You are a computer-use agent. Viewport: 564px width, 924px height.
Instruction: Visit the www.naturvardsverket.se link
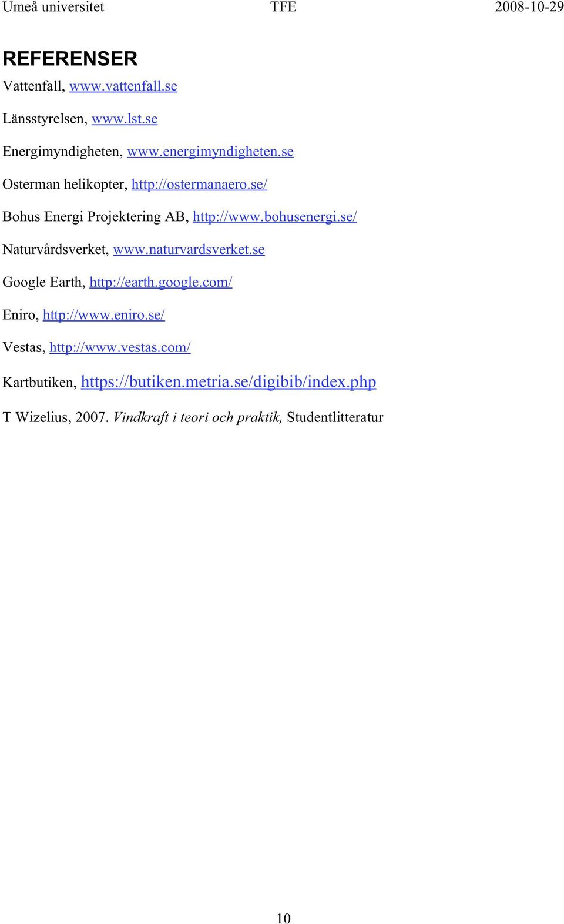tap(189, 249)
